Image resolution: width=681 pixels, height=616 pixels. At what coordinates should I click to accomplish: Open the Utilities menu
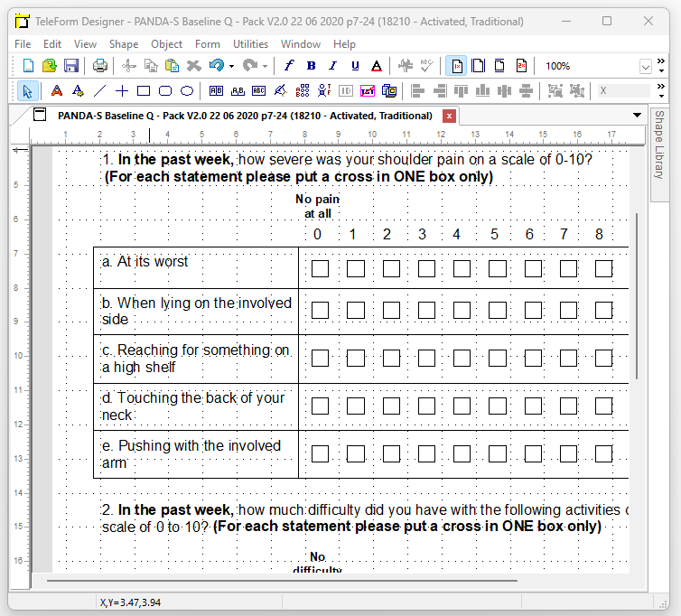click(x=250, y=44)
